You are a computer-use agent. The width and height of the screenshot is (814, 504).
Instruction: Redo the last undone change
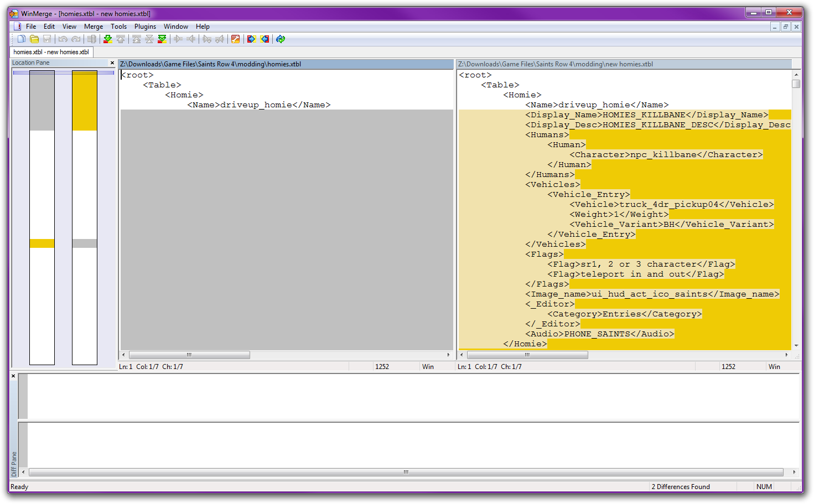click(76, 39)
